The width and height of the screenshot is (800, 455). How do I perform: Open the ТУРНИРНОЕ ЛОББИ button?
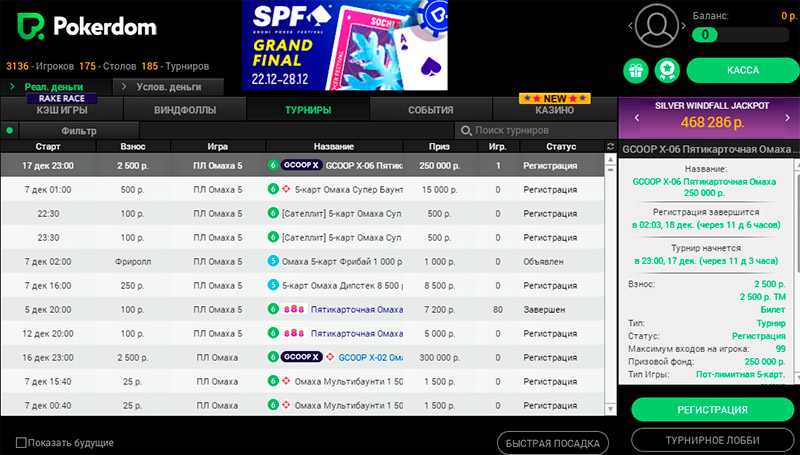[712, 440]
